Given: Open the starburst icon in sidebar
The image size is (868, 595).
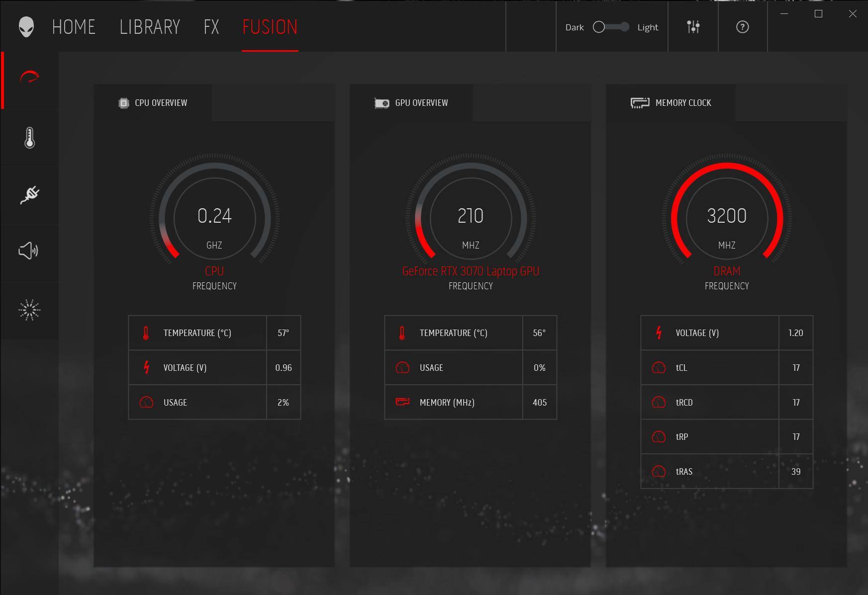Looking at the screenshot, I should 29,310.
